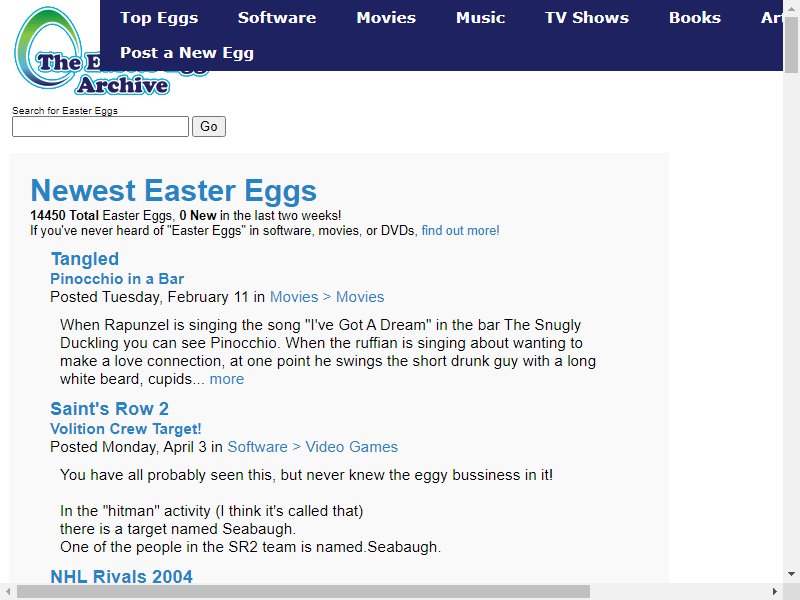Open the Pinocchio in a Bar egg
800x600 pixels.
[x=117, y=279]
